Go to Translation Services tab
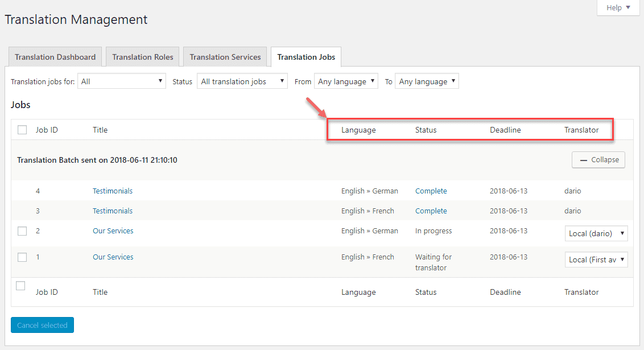The height and width of the screenshot is (350, 644). tap(225, 57)
